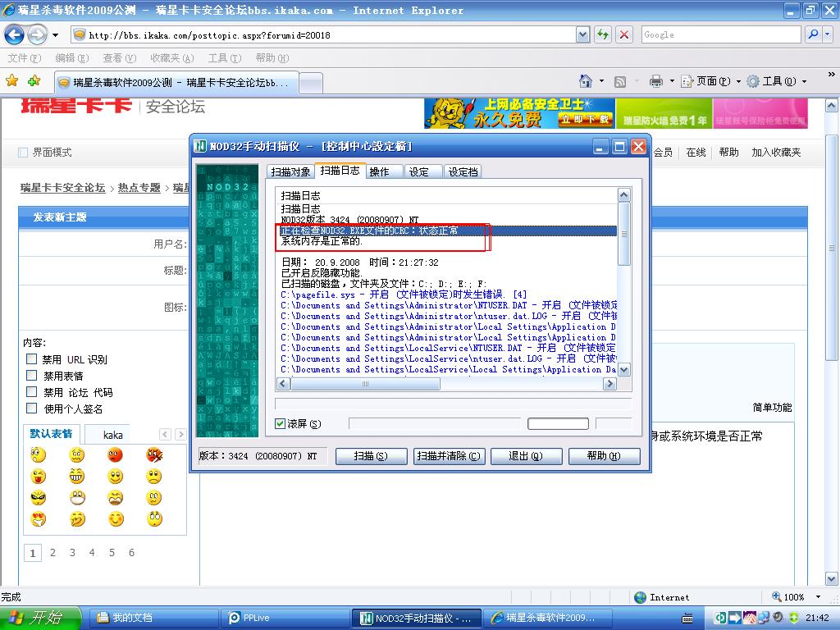This screenshot has width=840, height=630.
Task: Click the red angry face emoticon
Action: tap(115, 455)
